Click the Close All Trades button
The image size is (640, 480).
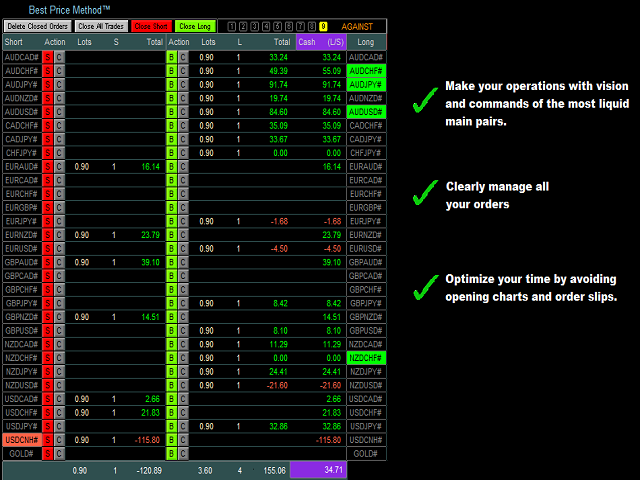[x=101, y=27]
